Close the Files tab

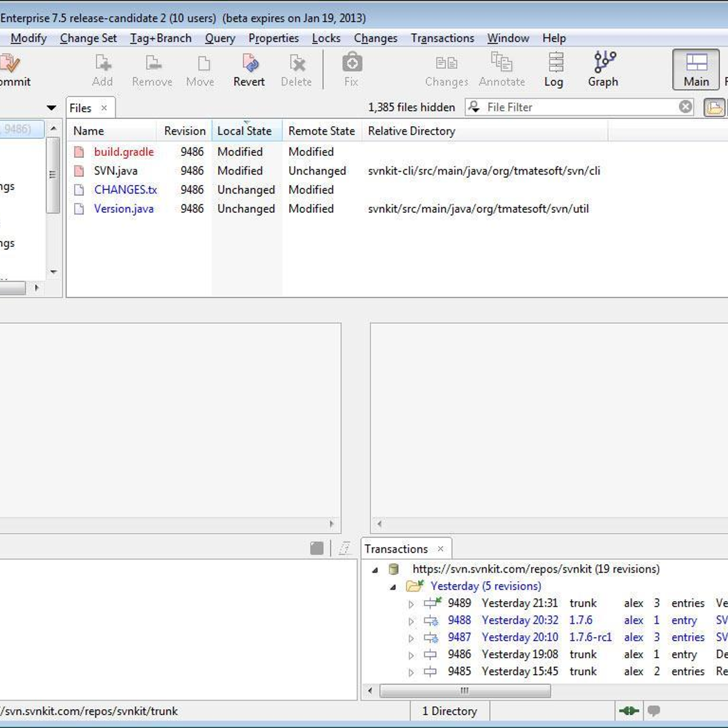coord(104,108)
